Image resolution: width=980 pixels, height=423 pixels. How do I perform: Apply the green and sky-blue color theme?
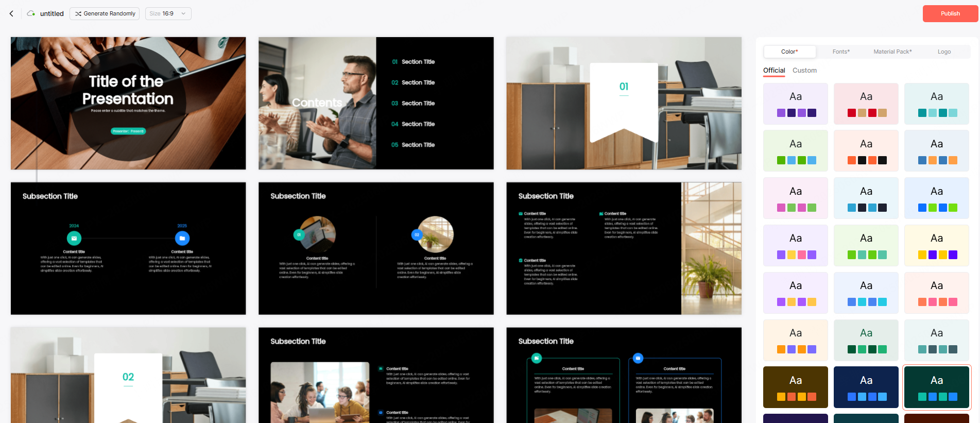tap(796, 151)
